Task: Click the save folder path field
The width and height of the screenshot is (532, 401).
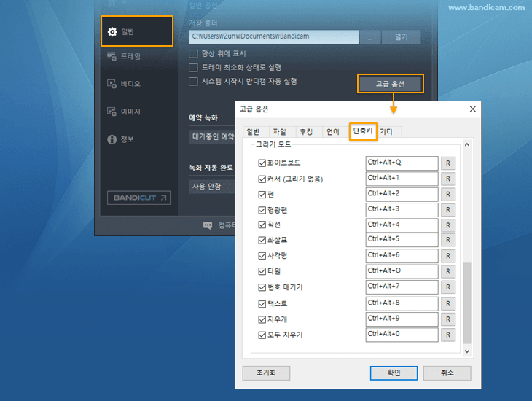Action: 273,36
